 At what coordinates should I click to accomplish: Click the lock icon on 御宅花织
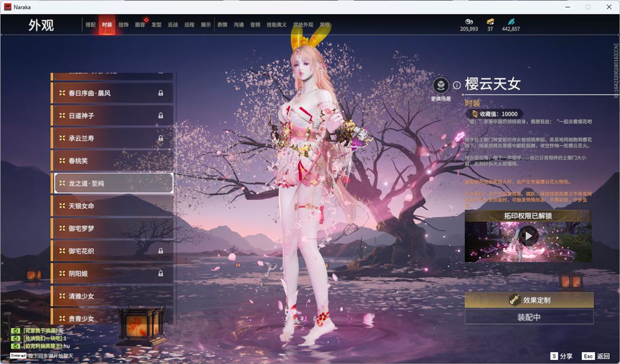click(160, 251)
